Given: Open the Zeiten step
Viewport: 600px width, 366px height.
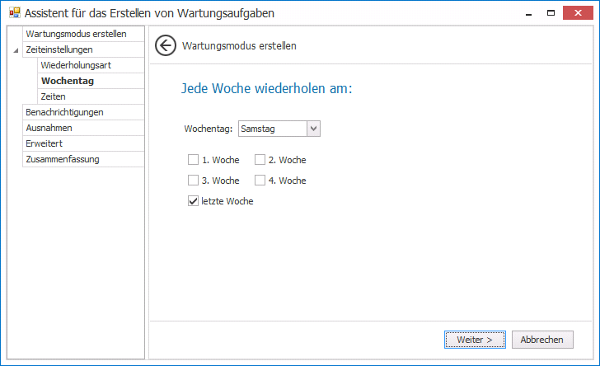Looking at the screenshot, I should (x=91, y=96).
